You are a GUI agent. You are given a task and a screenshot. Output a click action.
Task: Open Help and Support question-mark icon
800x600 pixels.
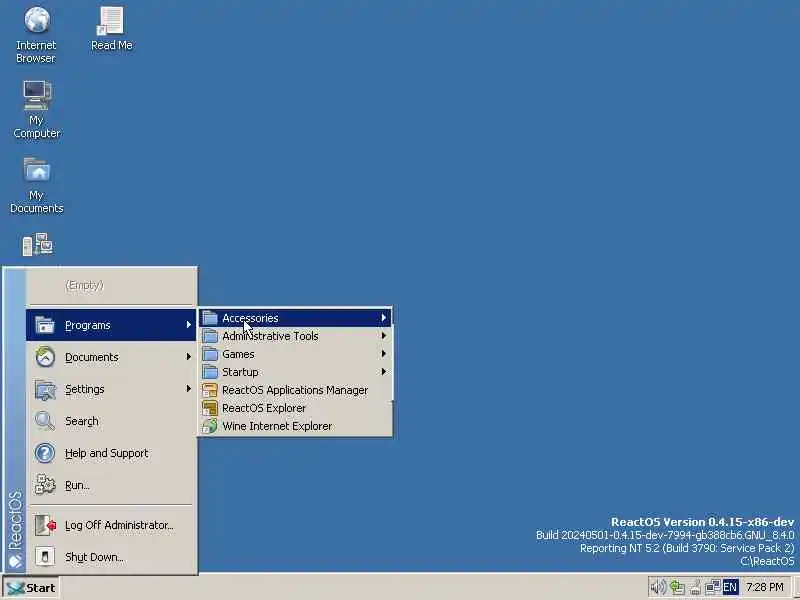coord(45,453)
